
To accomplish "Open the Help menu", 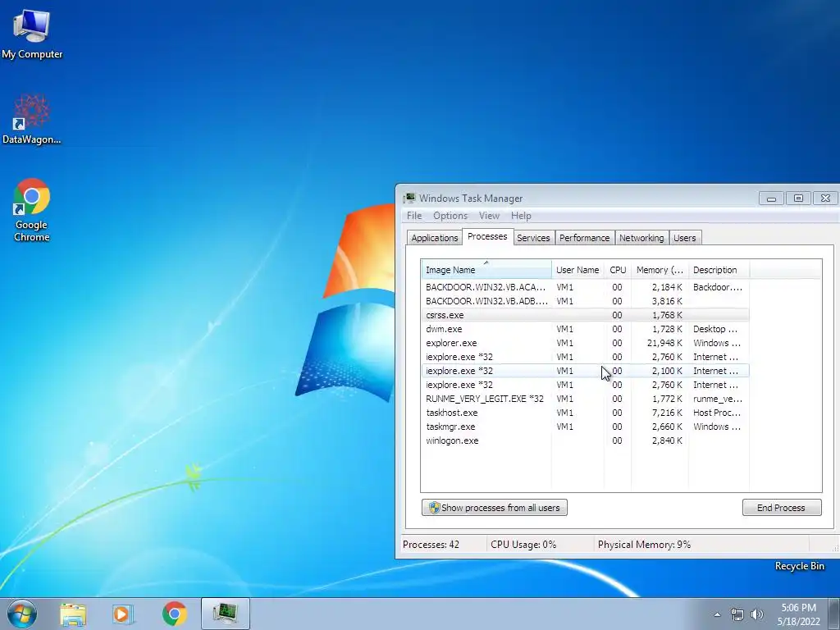I will tap(521, 216).
